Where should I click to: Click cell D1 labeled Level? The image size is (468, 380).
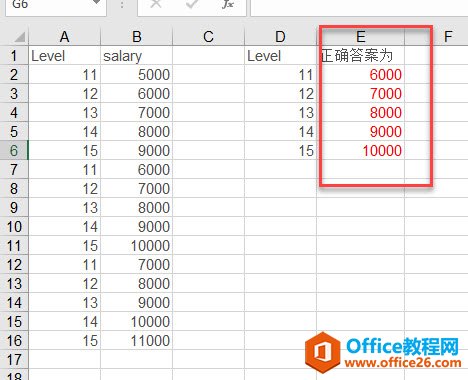tap(281, 55)
